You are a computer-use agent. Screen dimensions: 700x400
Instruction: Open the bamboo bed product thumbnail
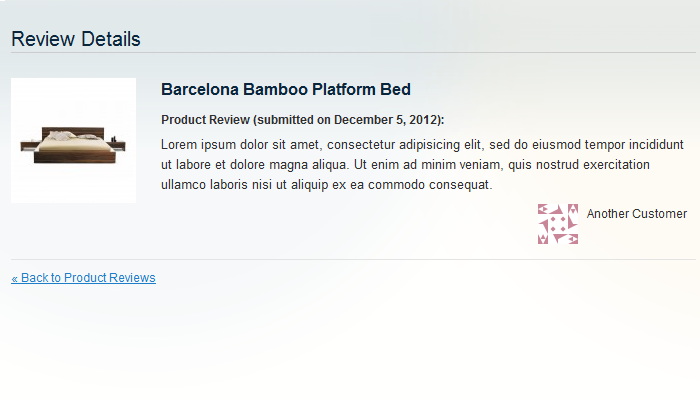pos(74,141)
